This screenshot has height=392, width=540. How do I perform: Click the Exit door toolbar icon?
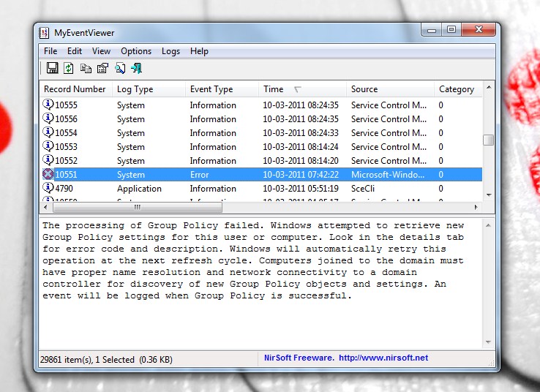[x=136, y=68]
